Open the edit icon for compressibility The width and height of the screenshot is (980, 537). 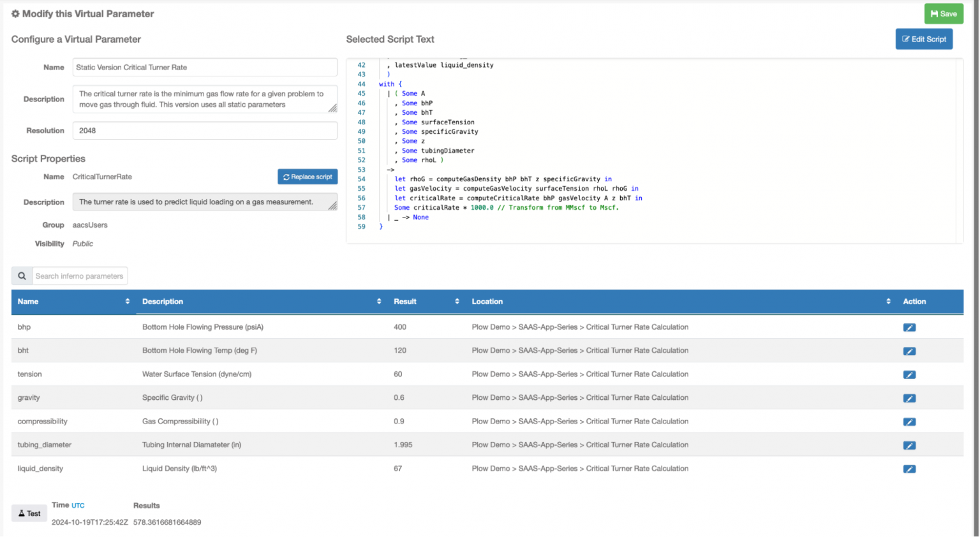click(909, 422)
